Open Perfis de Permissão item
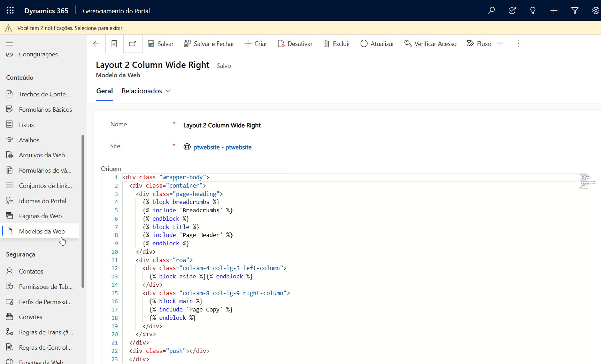Image resolution: width=601 pixels, height=364 pixels. point(40,302)
